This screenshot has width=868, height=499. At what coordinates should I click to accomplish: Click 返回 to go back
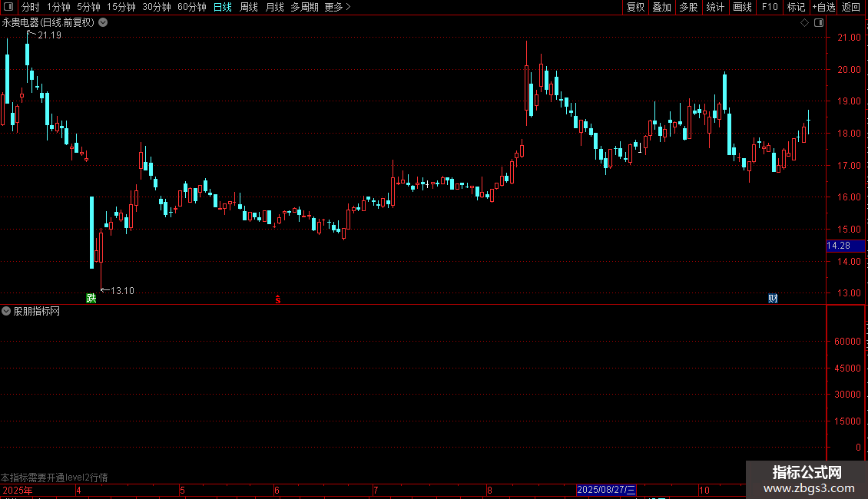(x=851, y=7)
